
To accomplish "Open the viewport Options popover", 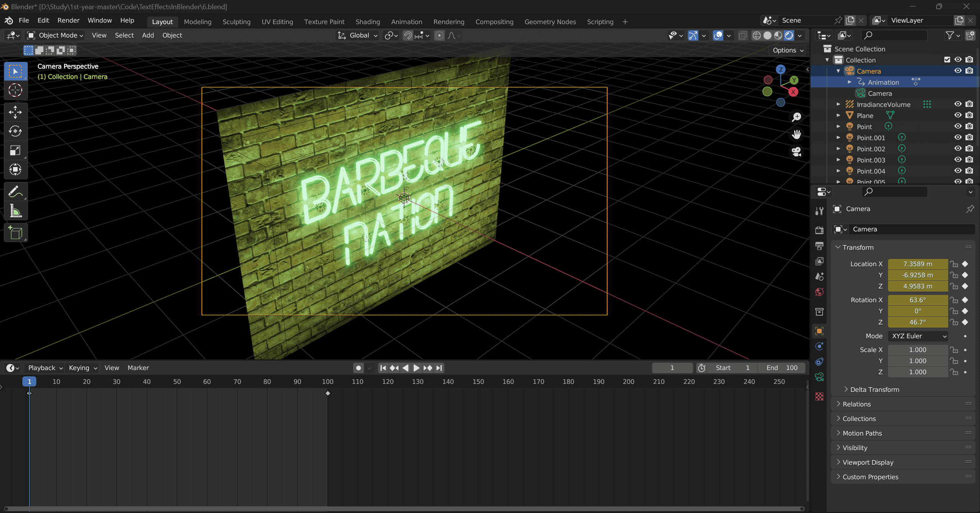I will (788, 50).
